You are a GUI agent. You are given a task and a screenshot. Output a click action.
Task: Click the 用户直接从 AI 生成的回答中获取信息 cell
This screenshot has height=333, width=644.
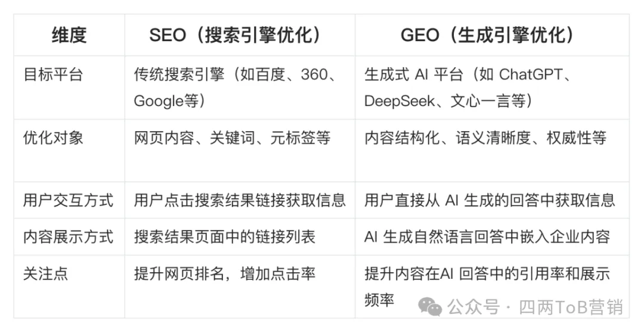[x=492, y=200]
